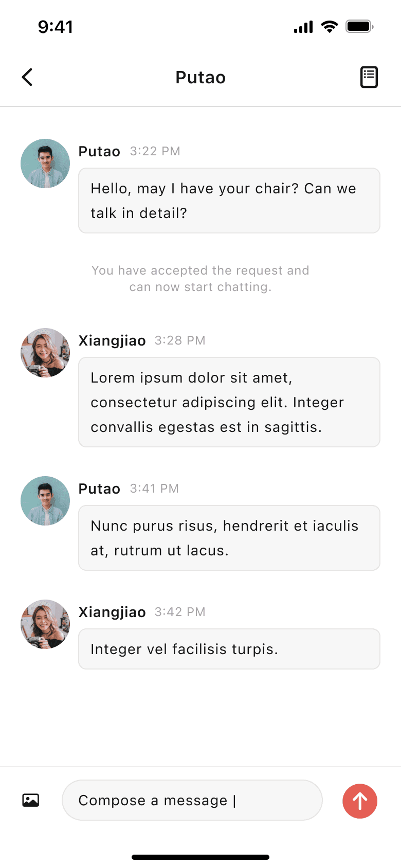
Task: Open Xiangjiao's avatar on 3:28 PM message
Action: click(x=45, y=353)
